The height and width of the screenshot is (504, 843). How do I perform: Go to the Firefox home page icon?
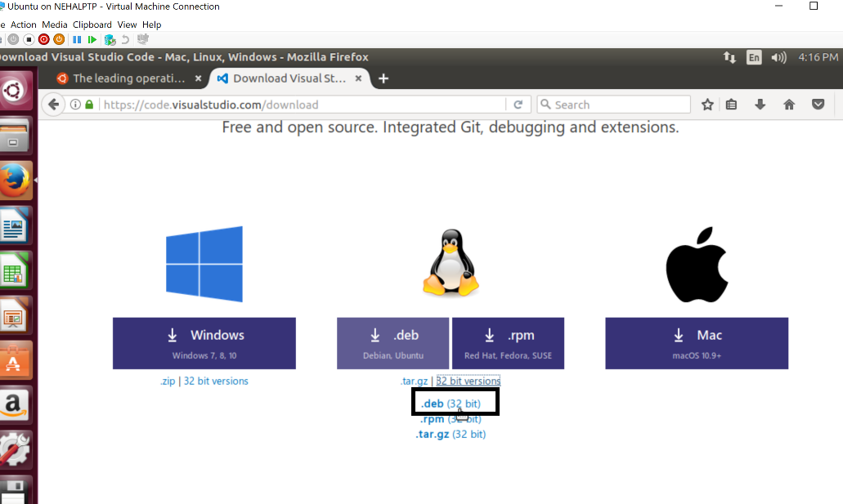789,105
